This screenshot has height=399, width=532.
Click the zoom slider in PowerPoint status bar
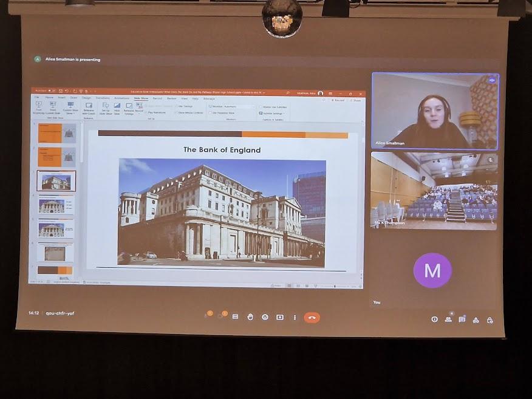point(335,287)
